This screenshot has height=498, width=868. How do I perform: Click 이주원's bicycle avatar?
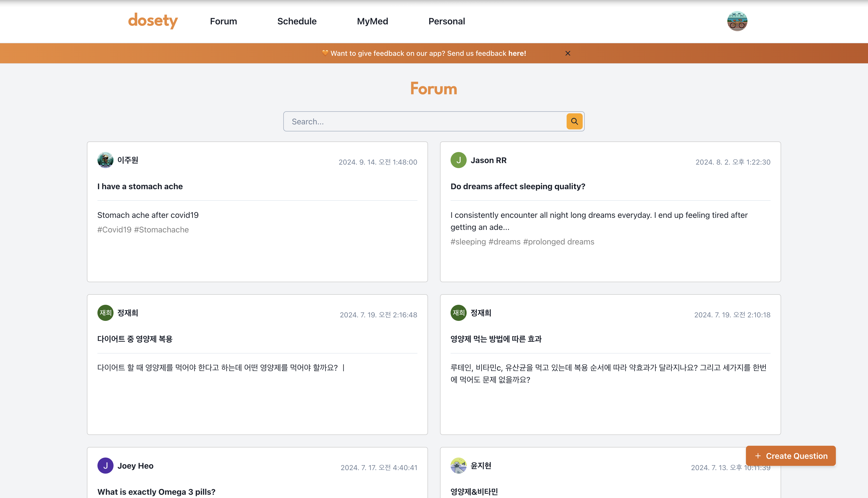(105, 160)
